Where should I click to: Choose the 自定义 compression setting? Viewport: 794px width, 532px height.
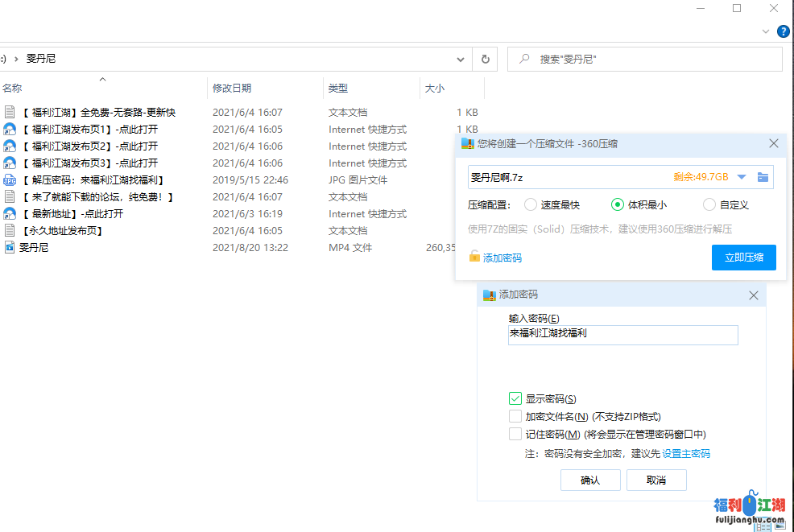pyautogui.click(x=709, y=204)
